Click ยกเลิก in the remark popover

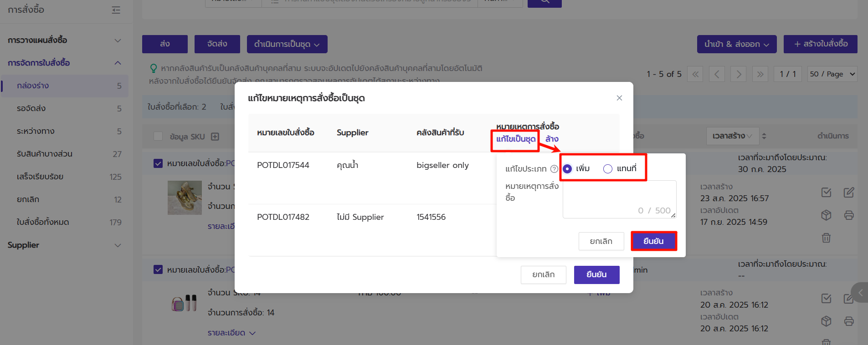point(601,241)
